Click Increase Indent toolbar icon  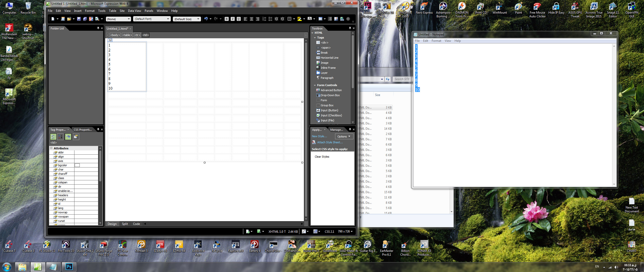click(283, 19)
